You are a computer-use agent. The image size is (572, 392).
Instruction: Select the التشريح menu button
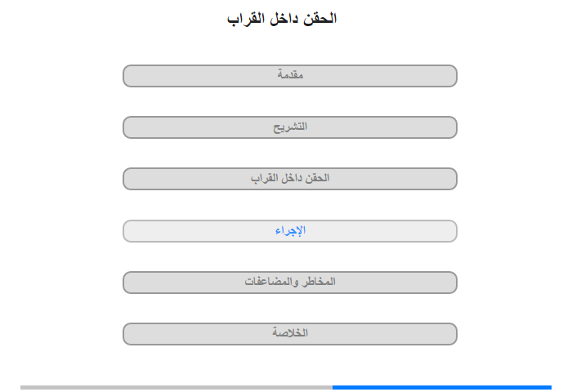(x=290, y=127)
